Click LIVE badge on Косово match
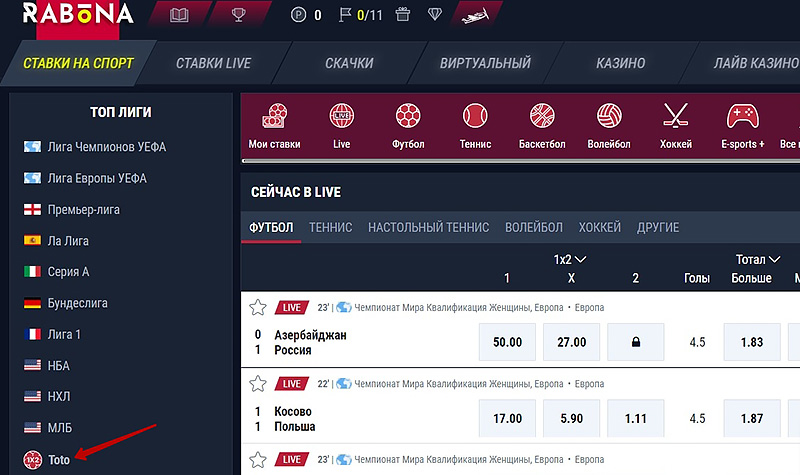The image size is (800, 475). coord(292,384)
